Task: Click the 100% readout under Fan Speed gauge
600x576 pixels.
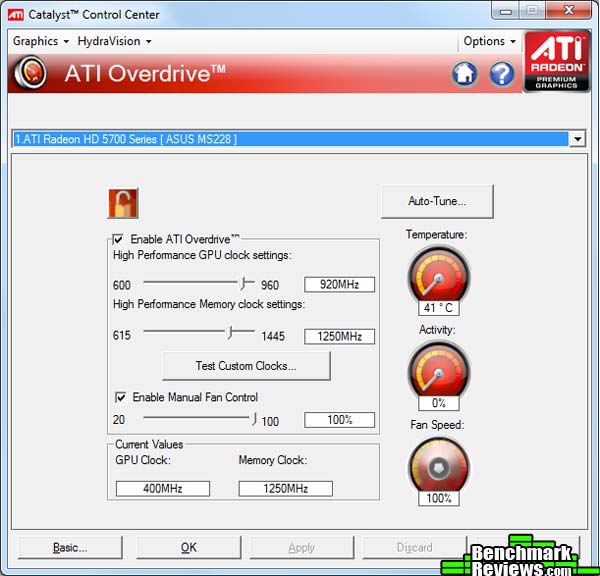Action: click(439, 498)
